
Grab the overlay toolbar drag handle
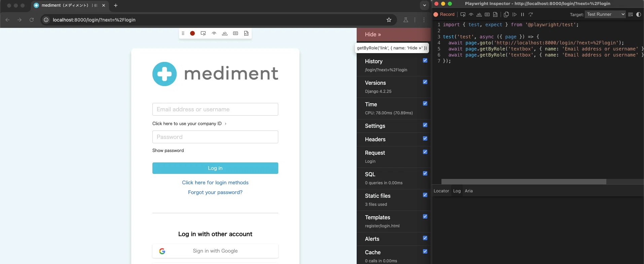coord(183,33)
